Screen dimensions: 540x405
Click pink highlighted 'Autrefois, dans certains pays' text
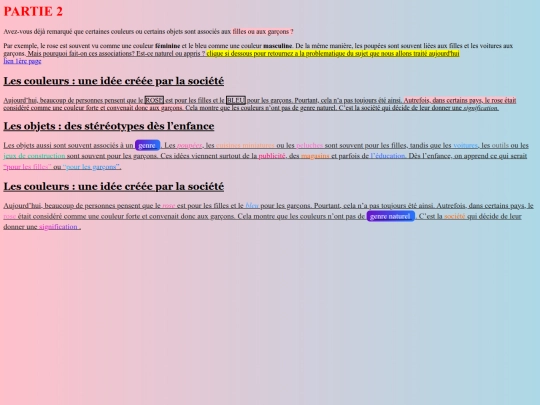pyautogui.click(x=460, y=100)
